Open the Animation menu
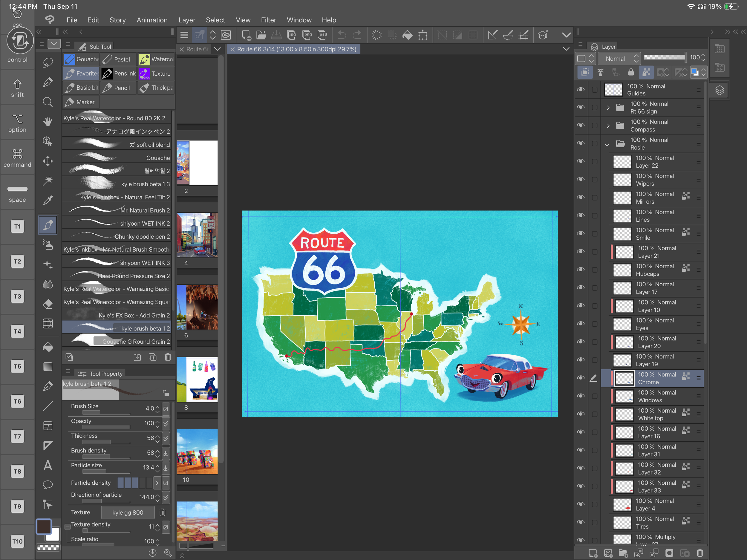Image resolution: width=747 pixels, height=560 pixels. point(152,20)
